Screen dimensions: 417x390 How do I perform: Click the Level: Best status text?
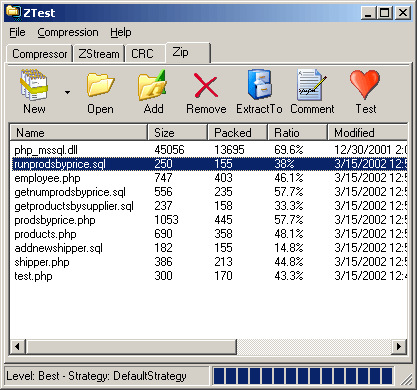(96, 376)
